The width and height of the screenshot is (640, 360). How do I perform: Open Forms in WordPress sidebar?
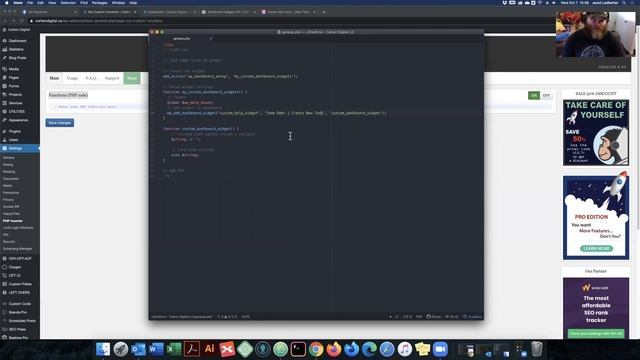pyautogui.click(x=13, y=86)
